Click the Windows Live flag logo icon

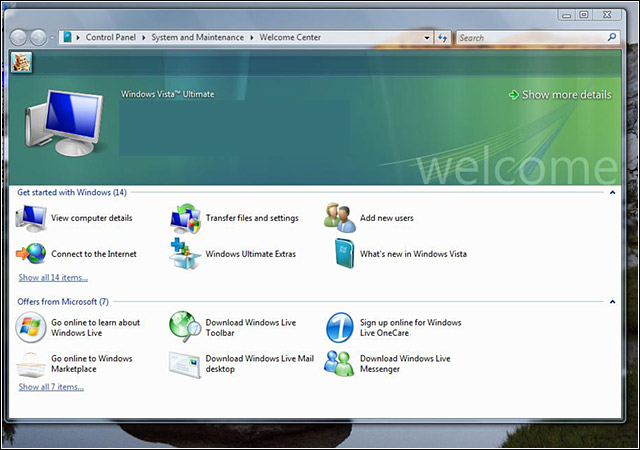coord(31,327)
